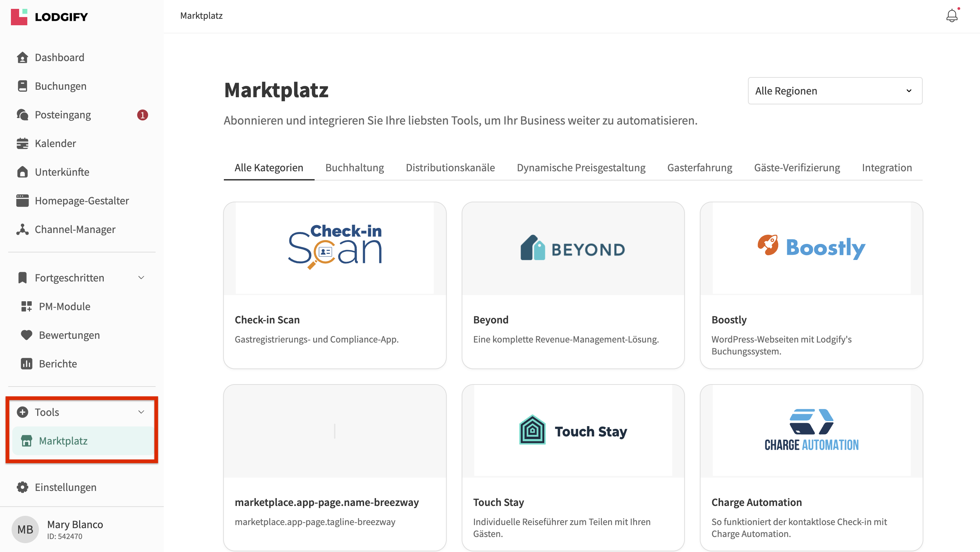
Task: Click the Einstellungen gear icon
Action: pyautogui.click(x=23, y=487)
